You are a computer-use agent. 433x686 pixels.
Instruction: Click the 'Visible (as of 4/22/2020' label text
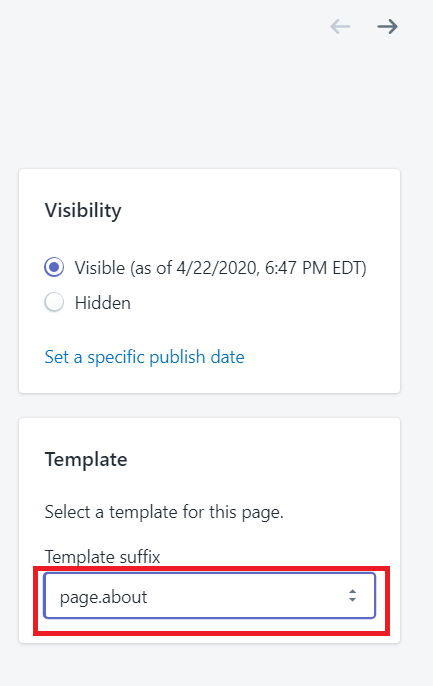tap(167, 268)
